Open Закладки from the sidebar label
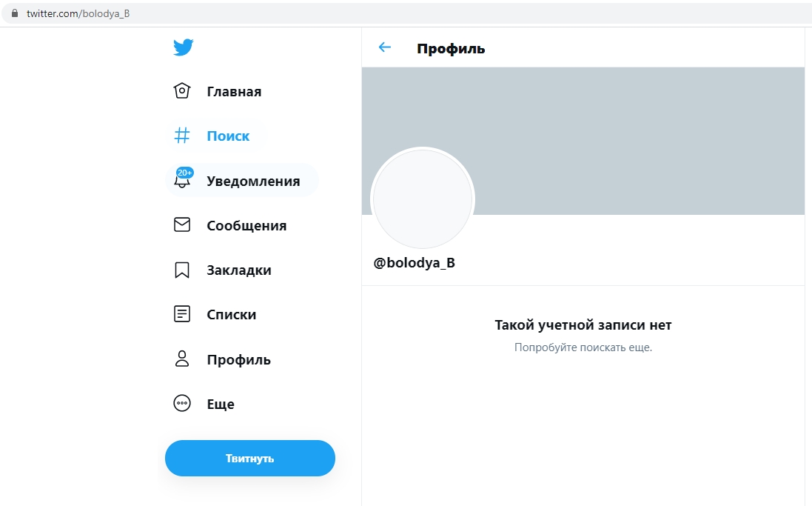 [239, 270]
